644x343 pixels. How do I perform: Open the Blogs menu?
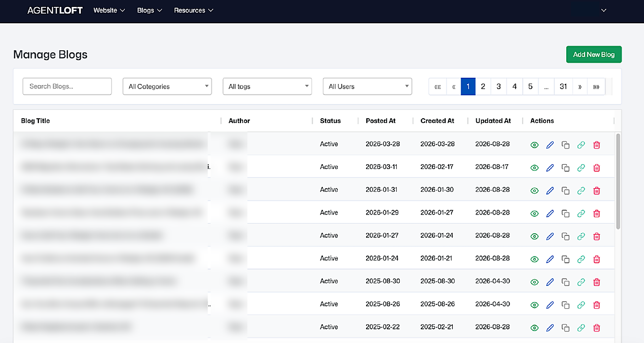[x=150, y=10]
